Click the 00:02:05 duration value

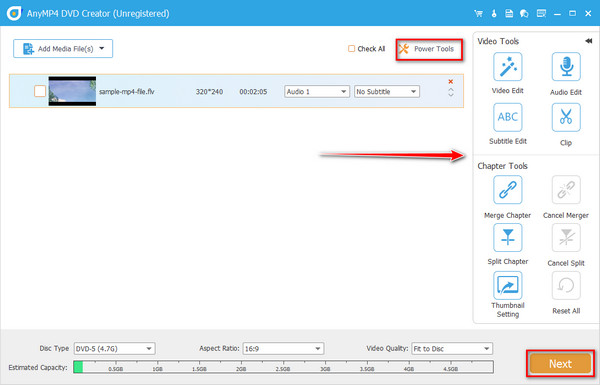click(253, 92)
